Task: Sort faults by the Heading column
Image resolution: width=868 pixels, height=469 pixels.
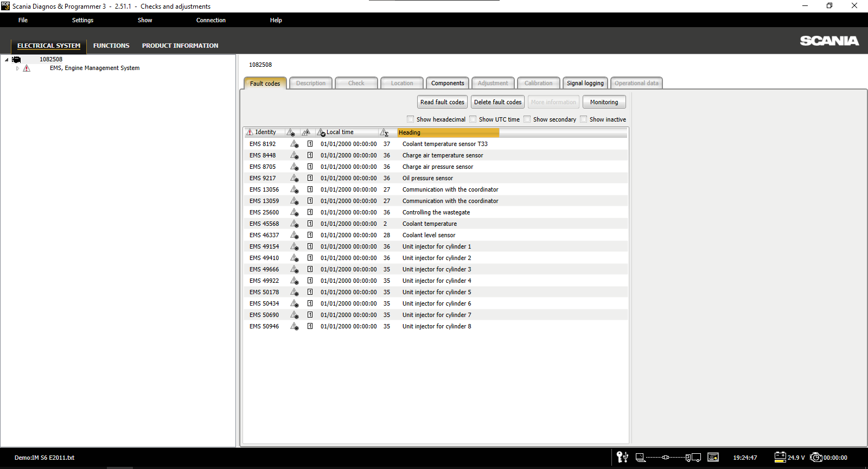Action: (x=448, y=132)
